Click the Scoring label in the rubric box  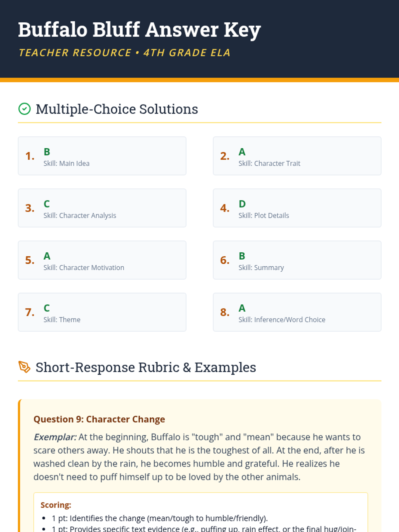tap(56, 505)
